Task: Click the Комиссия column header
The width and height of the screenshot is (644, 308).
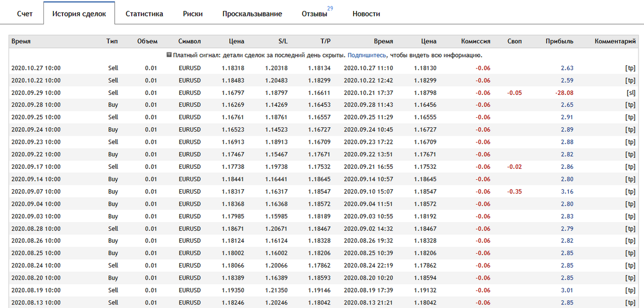Action: click(x=476, y=41)
